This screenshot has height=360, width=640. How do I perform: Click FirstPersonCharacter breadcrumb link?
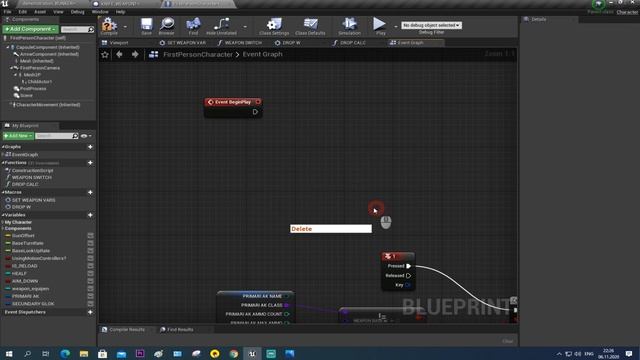click(x=198, y=54)
